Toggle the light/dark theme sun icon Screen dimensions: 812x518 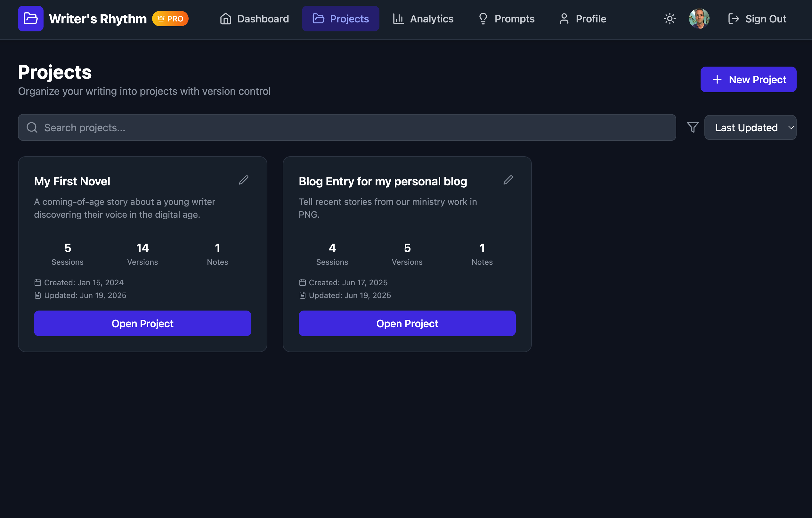coord(670,19)
